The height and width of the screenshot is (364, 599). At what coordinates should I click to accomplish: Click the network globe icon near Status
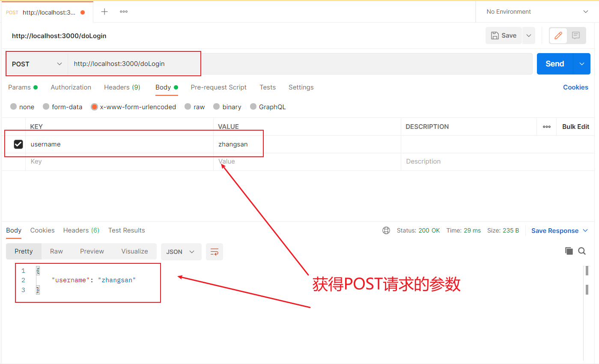386,230
